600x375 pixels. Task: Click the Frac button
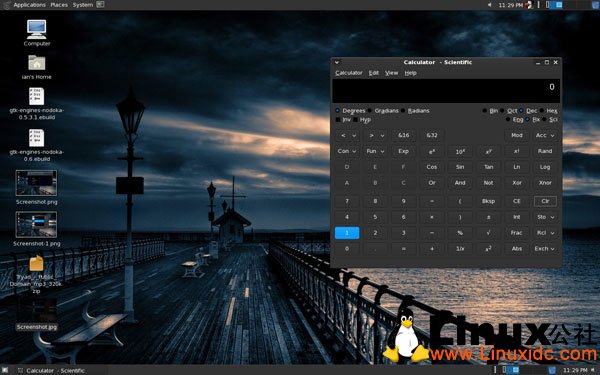[517, 233]
